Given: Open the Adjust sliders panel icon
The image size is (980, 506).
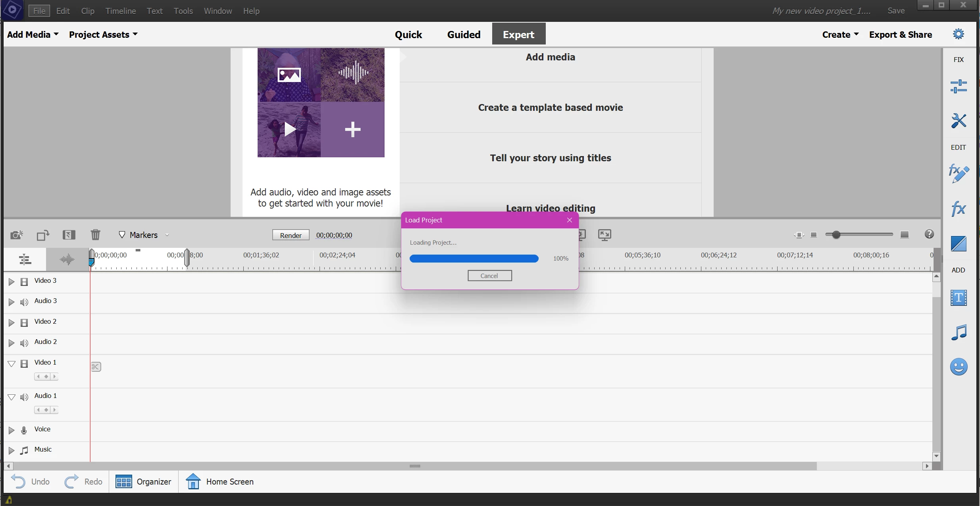Looking at the screenshot, I should pyautogui.click(x=958, y=86).
